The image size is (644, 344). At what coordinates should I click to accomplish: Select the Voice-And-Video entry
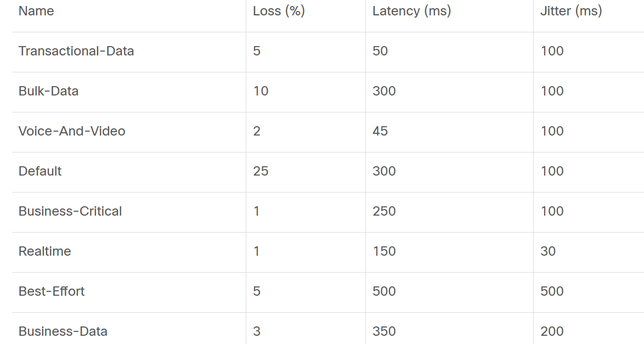pyautogui.click(x=72, y=131)
